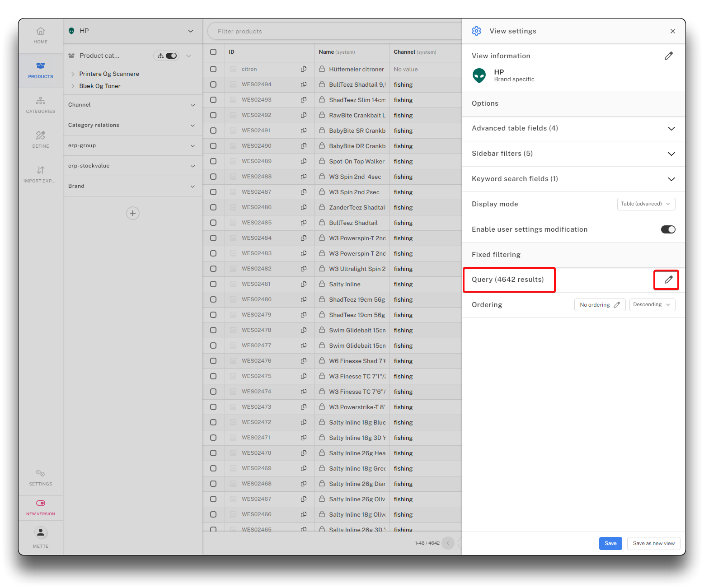Screen dimensions: 704x588
Task: Click the plus icon to add sidebar filter
Action: pyautogui.click(x=133, y=213)
